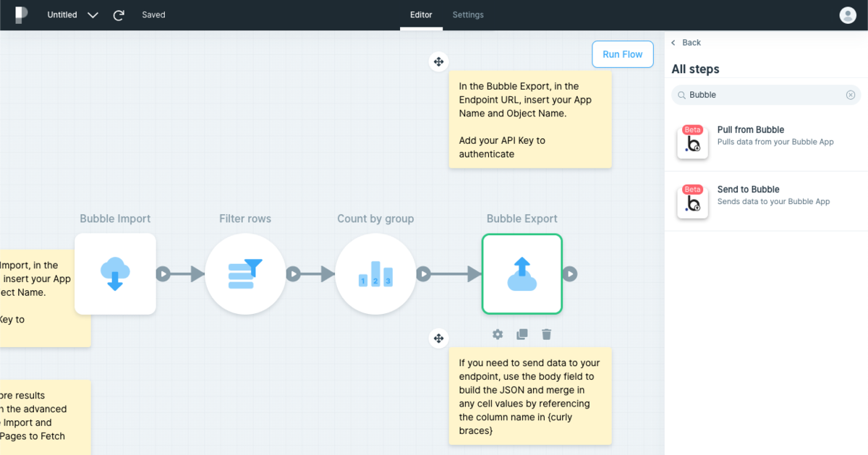
Task: Duplicate the Bubble Export step
Action: [x=522, y=334]
